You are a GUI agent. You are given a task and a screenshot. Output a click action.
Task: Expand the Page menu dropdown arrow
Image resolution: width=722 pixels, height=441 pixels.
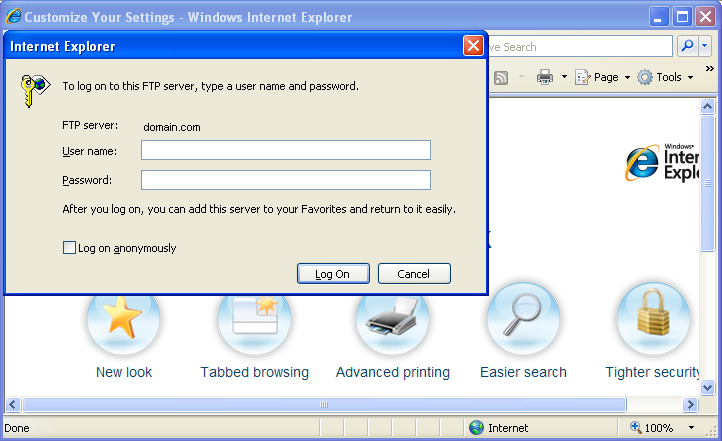point(627,77)
